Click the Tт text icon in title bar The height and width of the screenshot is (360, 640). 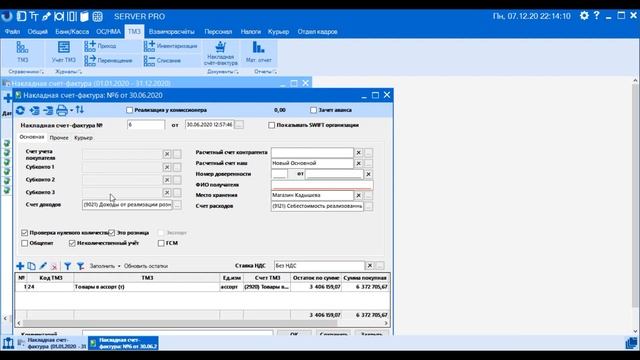(x=34, y=16)
